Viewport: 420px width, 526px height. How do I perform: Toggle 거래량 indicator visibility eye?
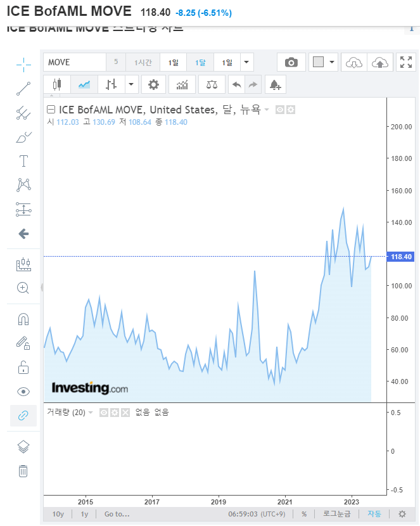[x=104, y=413]
